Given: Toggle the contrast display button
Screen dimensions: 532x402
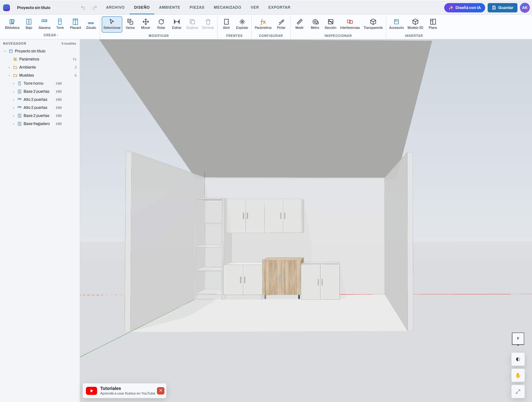Looking at the screenshot, I should coord(518,359).
